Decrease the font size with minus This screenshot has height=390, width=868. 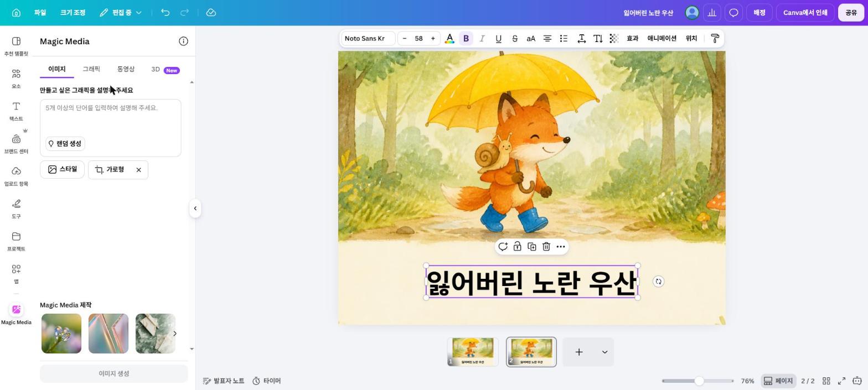(405, 38)
